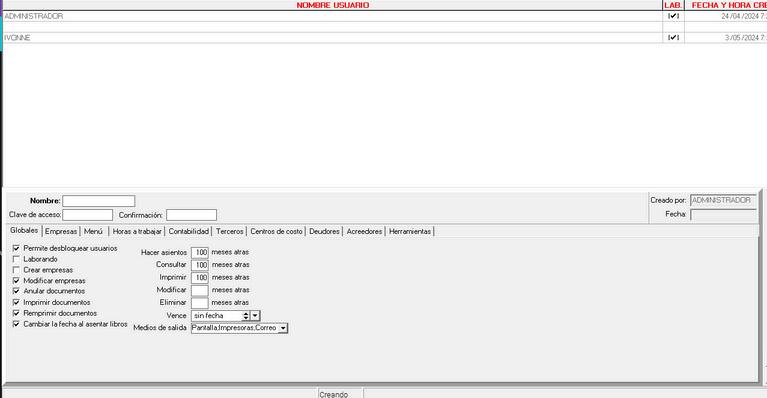767x398 pixels.
Task: Open the Centros de costo tab
Action: click(x=276, y=231)
